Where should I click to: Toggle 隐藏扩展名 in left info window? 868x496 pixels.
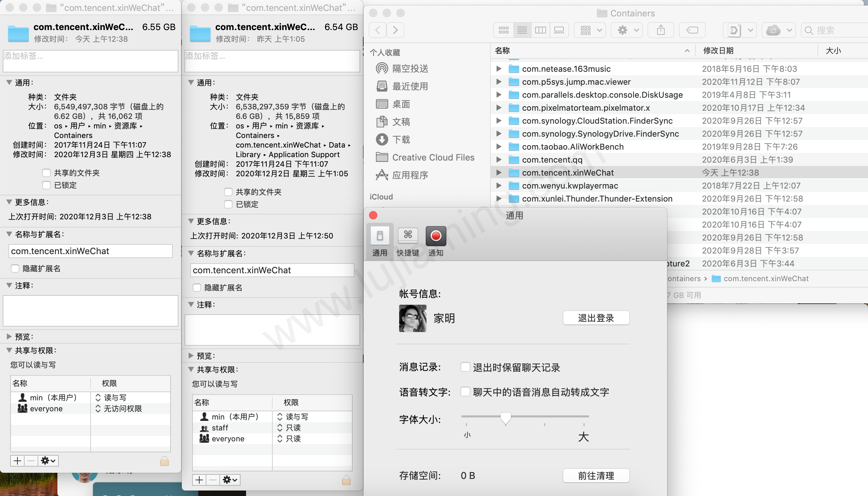(x=15, y=268)
